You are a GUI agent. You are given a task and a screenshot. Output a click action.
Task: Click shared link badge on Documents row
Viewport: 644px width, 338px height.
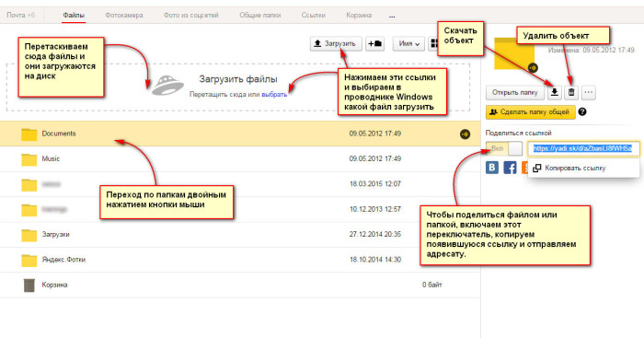pos(465,134)
